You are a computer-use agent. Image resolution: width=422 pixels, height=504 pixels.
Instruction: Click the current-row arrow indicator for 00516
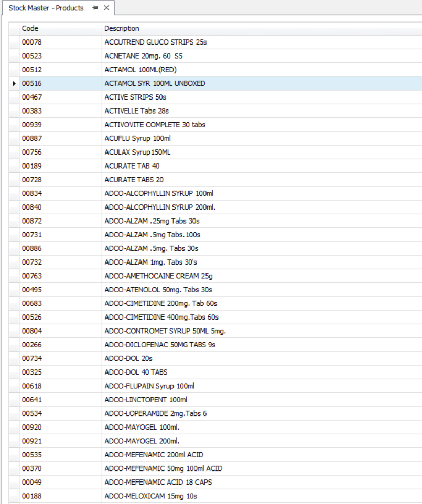click(14, 84)
